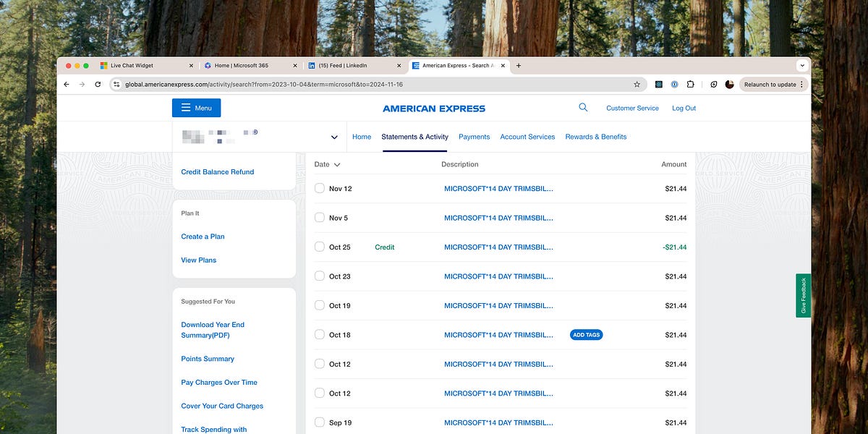The height and width of the screenshot is (434, 868).
Task: Switch to the LinkedIn Feed tab
Action: coord(354,65)
